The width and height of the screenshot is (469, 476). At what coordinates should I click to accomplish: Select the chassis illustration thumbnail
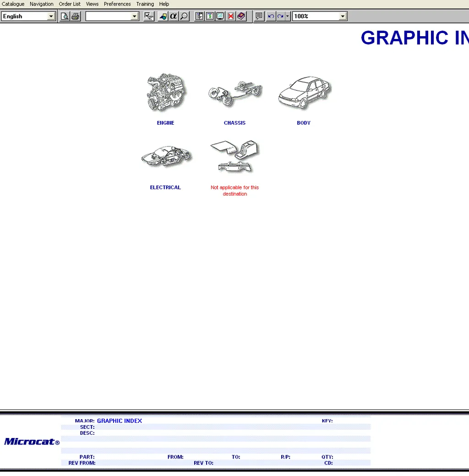[x=235, y=93]
